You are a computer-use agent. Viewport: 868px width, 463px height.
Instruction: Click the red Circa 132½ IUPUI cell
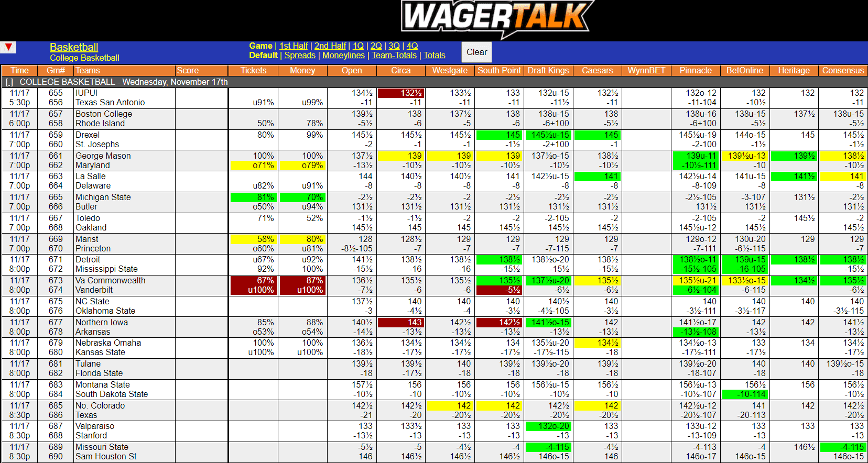401,93
